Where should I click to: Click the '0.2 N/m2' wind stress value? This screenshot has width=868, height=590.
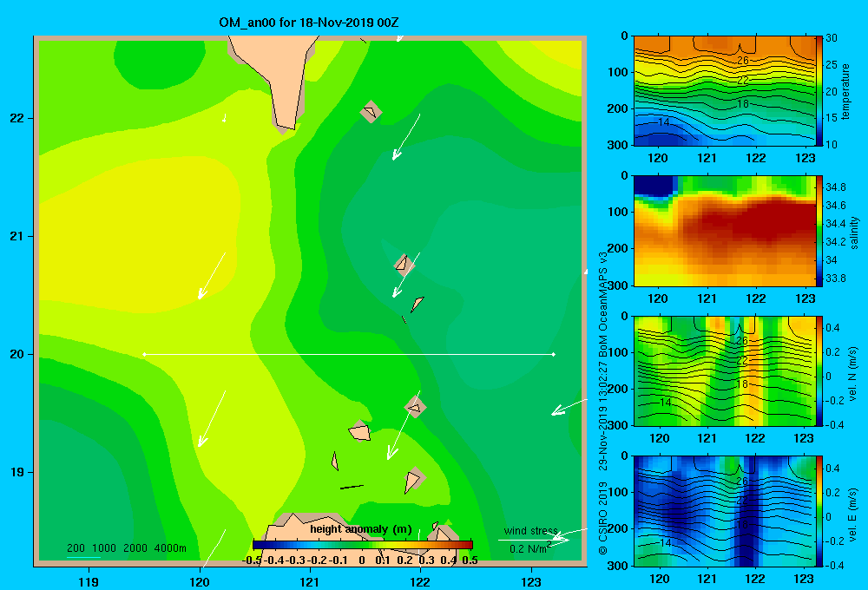pos(530,548)
